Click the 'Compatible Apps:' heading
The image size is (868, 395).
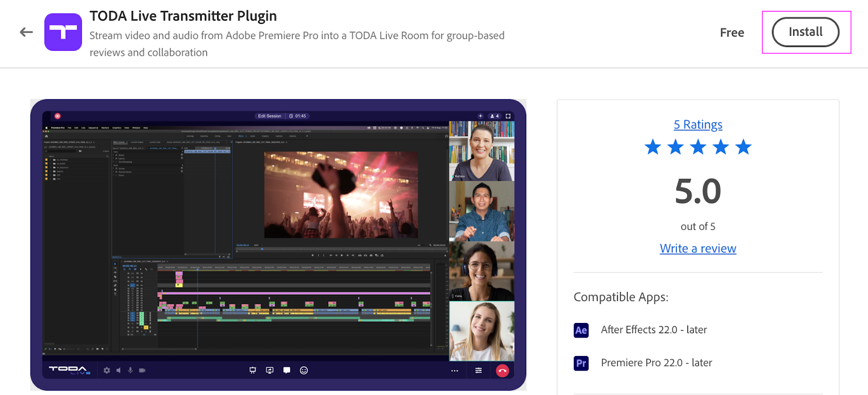click(x=621, y=297)
